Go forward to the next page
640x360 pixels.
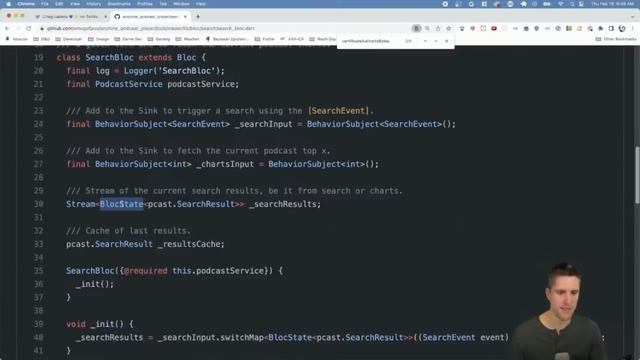[x=18, y=28]
